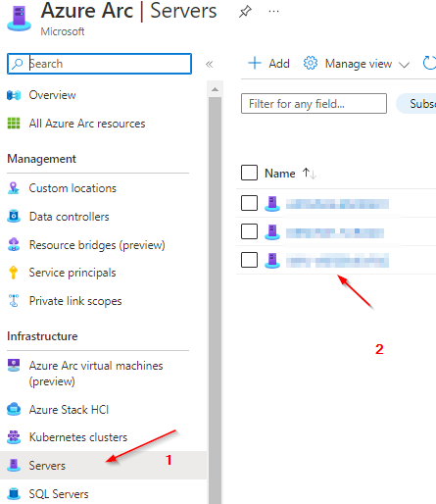Check the first server row checkbox
The height and width of the screenshot is (504, 436).
coord(249,203)
